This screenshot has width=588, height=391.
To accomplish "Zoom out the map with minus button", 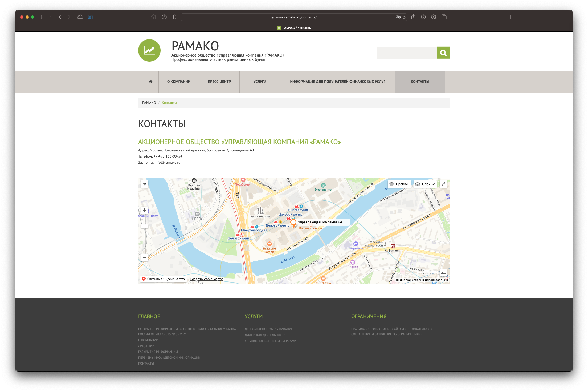I will coord(144,257).
